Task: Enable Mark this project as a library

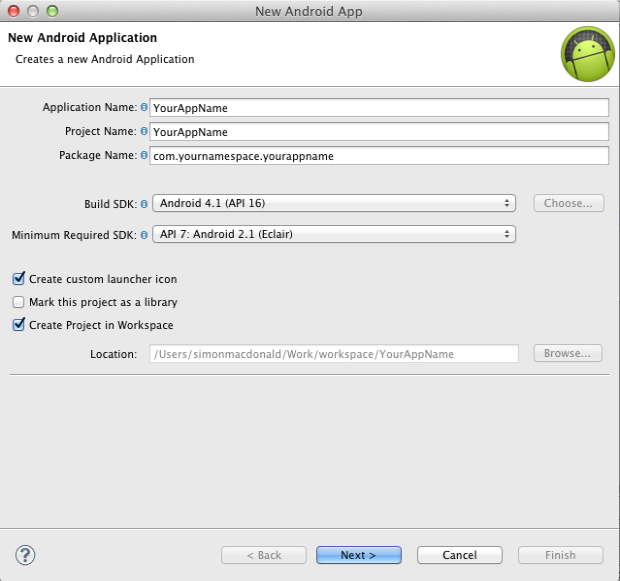Action: [x=19, y=302]
